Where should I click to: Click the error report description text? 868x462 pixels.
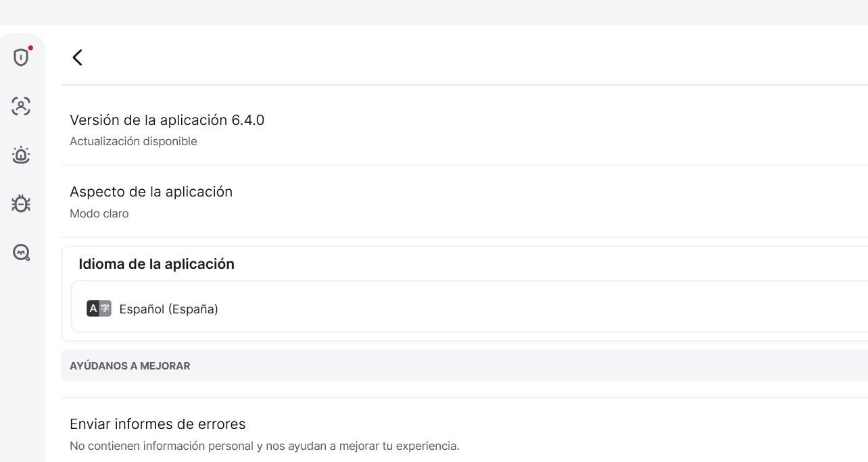click(x=264, y=446)
